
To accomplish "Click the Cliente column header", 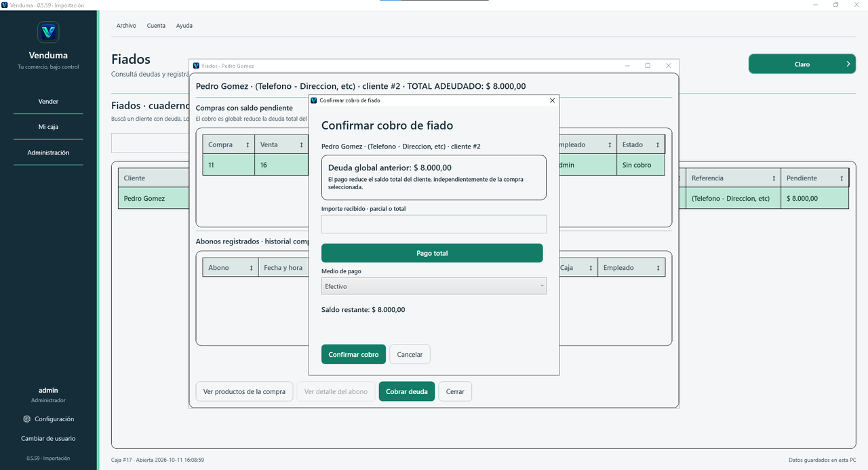I will (153, 178).
